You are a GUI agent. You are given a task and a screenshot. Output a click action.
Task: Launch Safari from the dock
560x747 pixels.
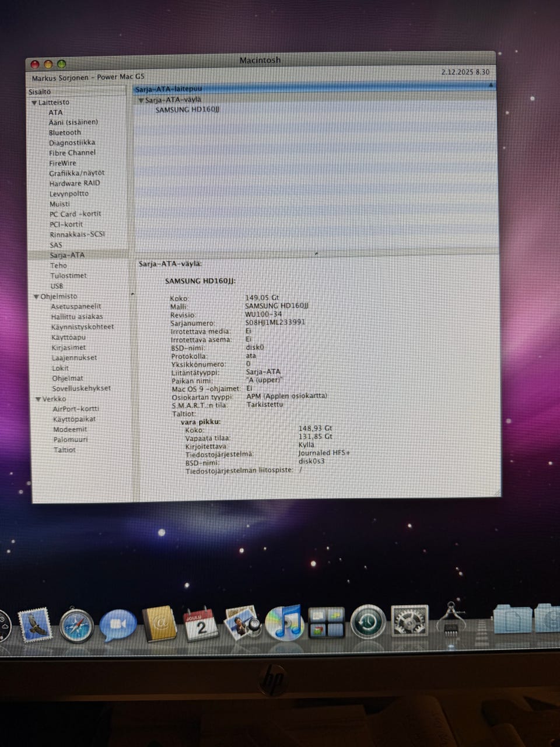pyautogui.click(x=76, y=626)
